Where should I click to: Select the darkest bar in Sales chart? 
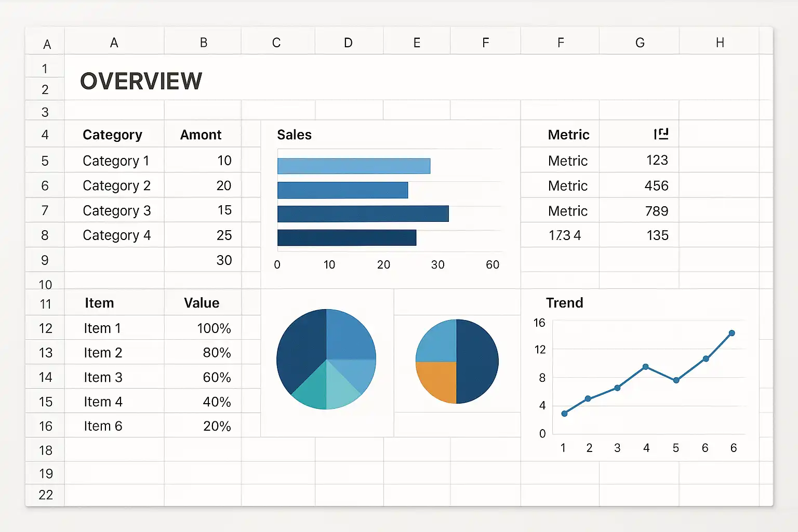tap(347, 237)
